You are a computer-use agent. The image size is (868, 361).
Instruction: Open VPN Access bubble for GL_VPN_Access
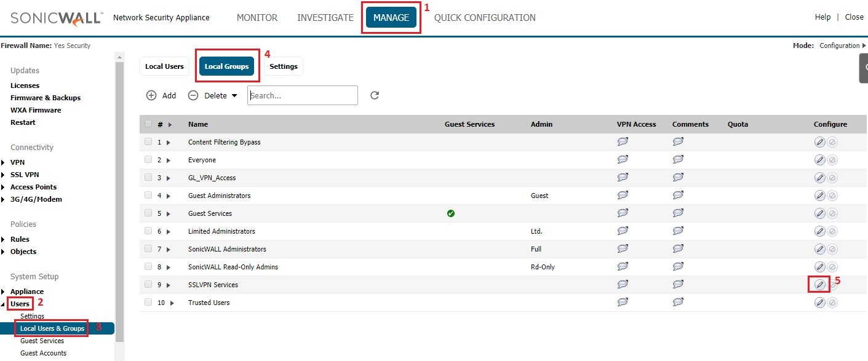623,177
